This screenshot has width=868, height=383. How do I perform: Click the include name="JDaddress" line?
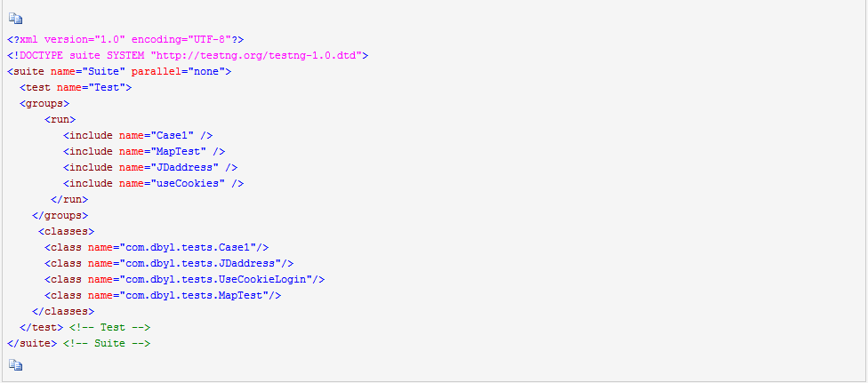150,167
